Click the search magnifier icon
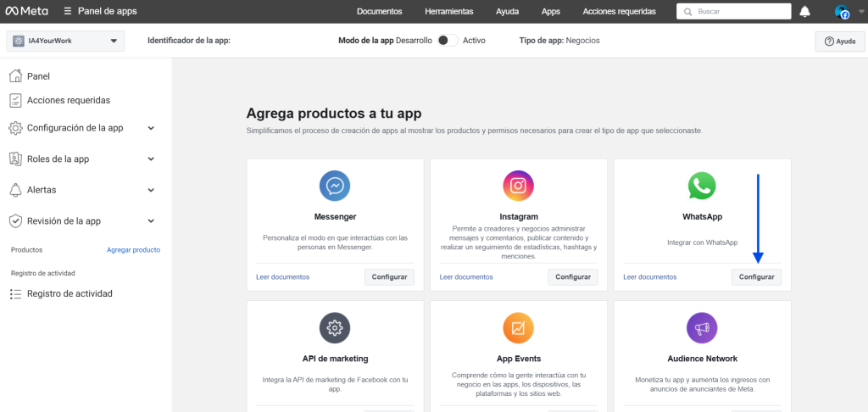868x412 pixels. [688, 12]
